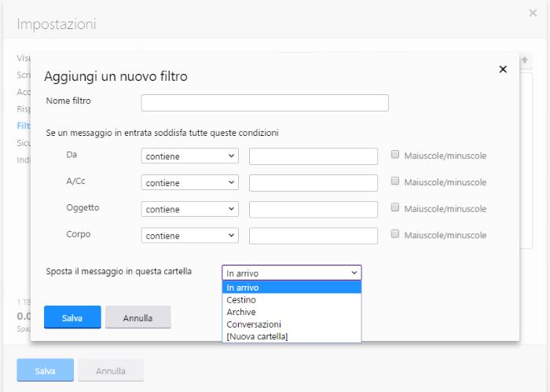Open the Oggetto condition dropdown
550x392 pixels.
190,209
